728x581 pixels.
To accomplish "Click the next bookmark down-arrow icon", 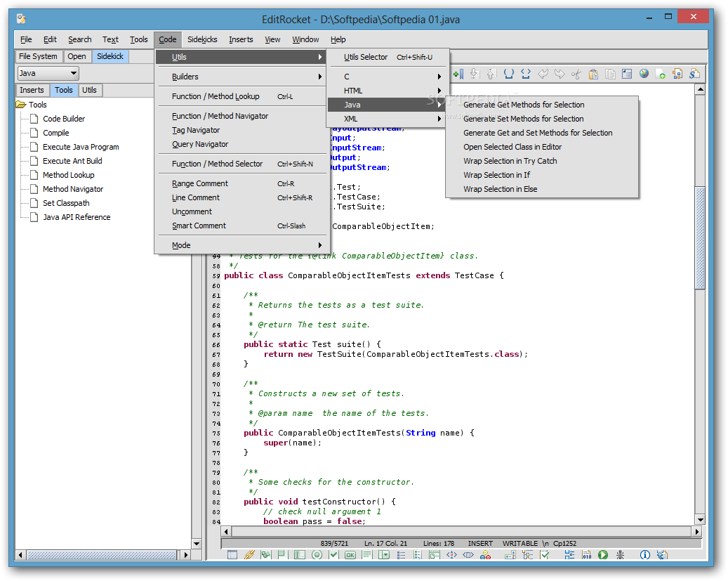I will [474, 74].
